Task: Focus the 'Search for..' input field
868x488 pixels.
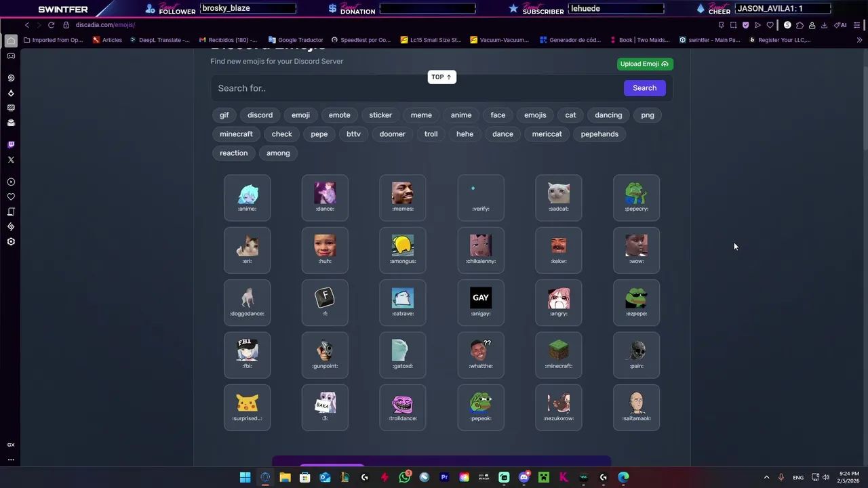Action: 416,88
